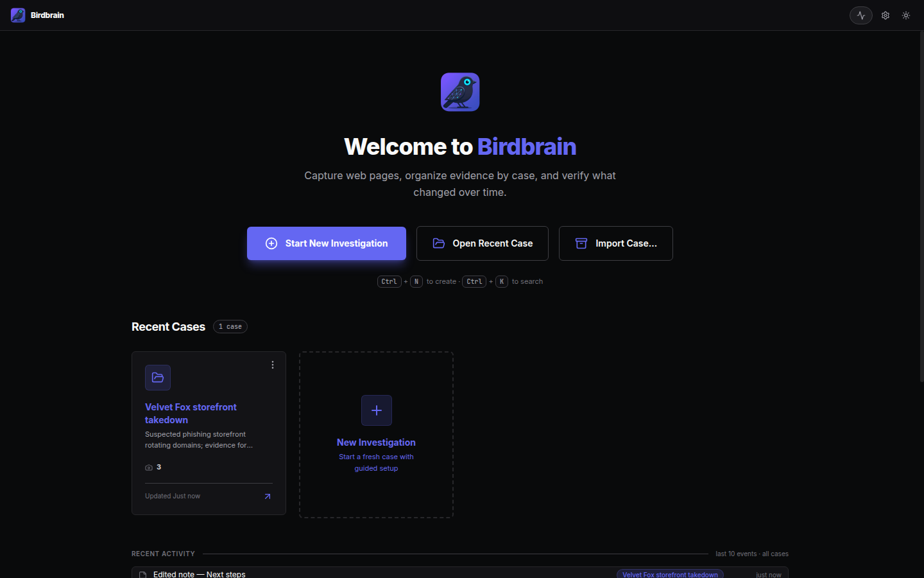
Task: Click the Birdbrain app name in header
Action: (x=47, y=15)
